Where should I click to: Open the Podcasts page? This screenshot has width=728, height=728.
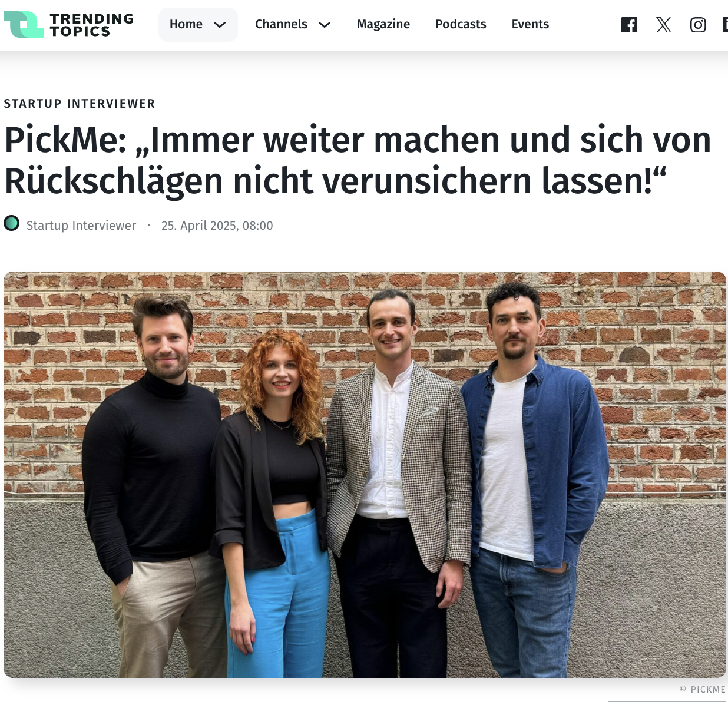tap(461, 24)
